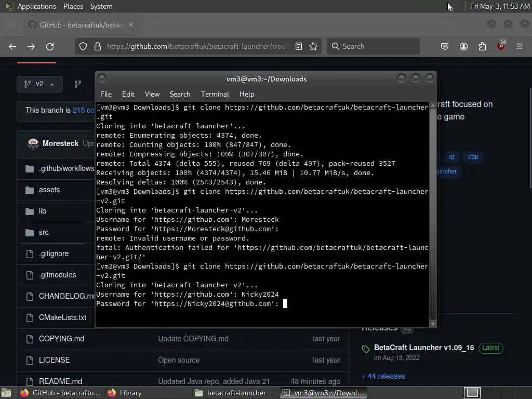Click the terminal window menu button
The image size is (532, 399).
[x=102, y=78]
